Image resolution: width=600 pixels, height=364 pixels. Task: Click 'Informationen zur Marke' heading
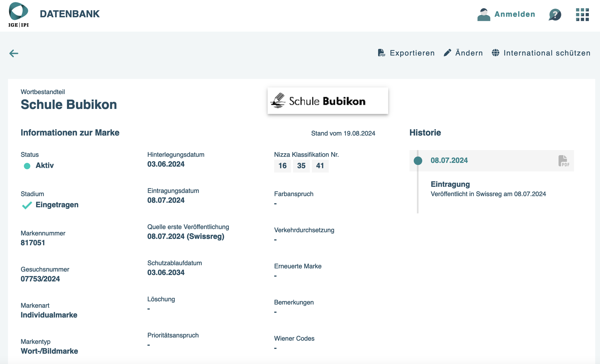pyautogui.click(x=70, y=133)
